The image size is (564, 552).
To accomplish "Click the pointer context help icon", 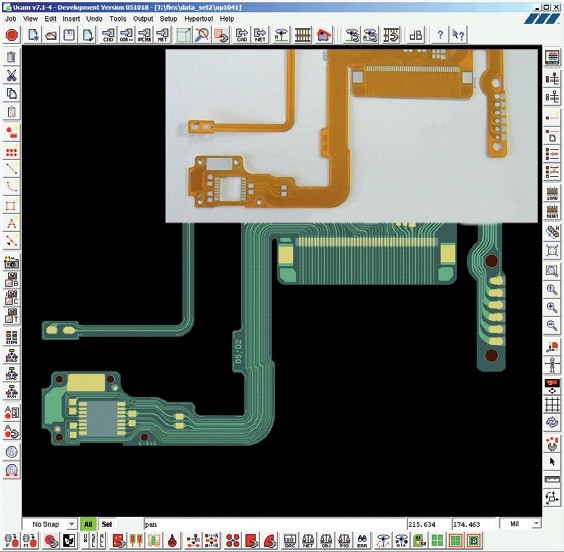I will pos(458,35).
